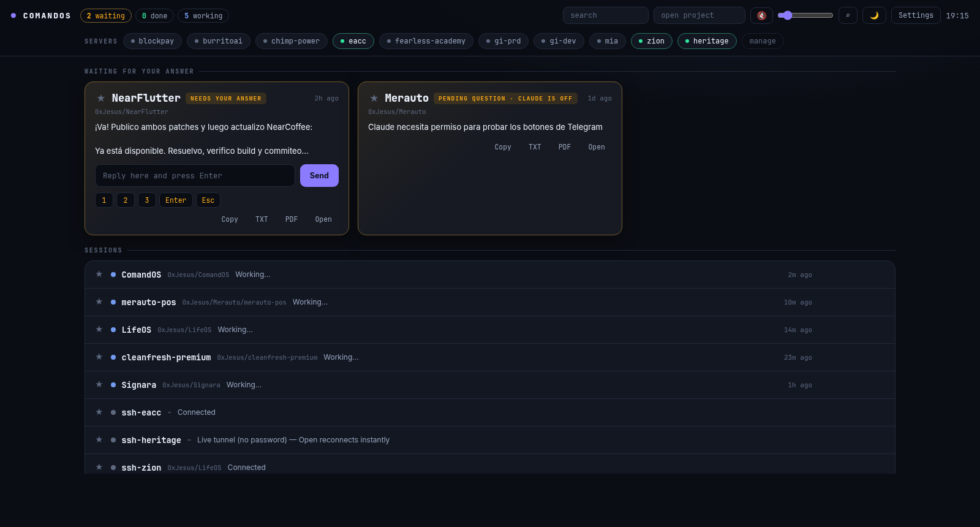
Task: Toggle the zion server chip
Action: (652, 41)
